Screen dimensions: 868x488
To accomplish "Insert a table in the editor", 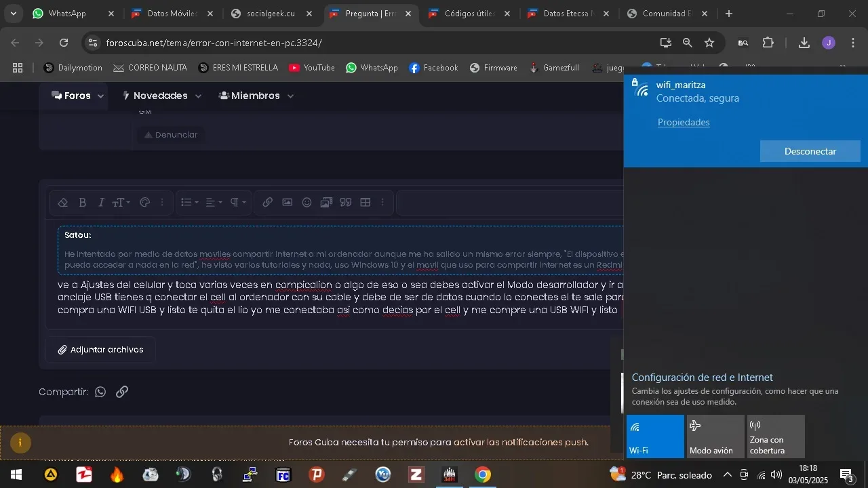I will [x=366, y=203].
